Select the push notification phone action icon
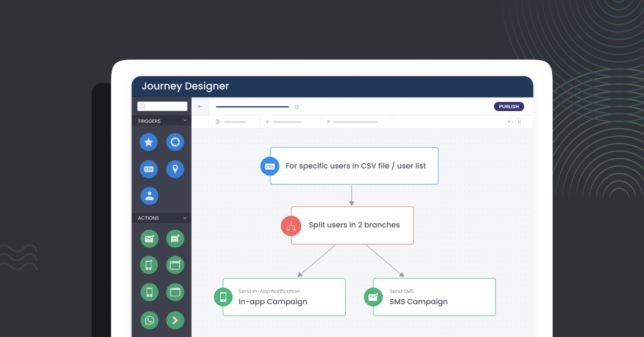Screen dimensions: 644x337 coord(149,265)
